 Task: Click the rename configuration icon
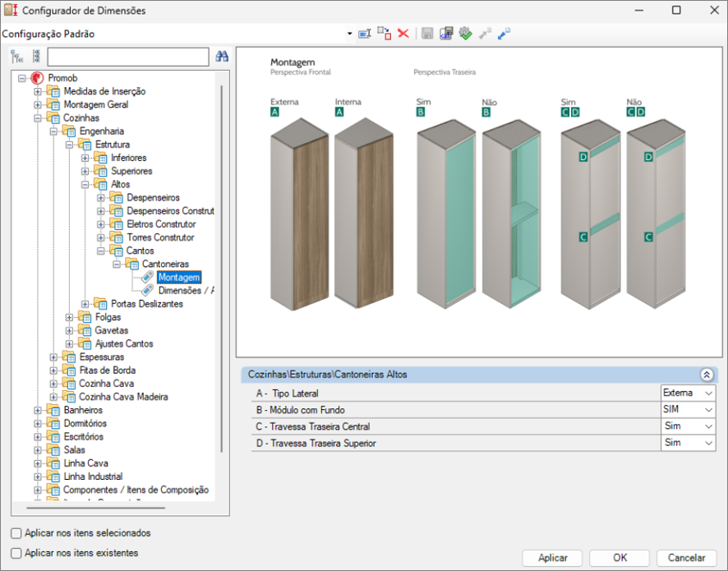coord(365,34)
